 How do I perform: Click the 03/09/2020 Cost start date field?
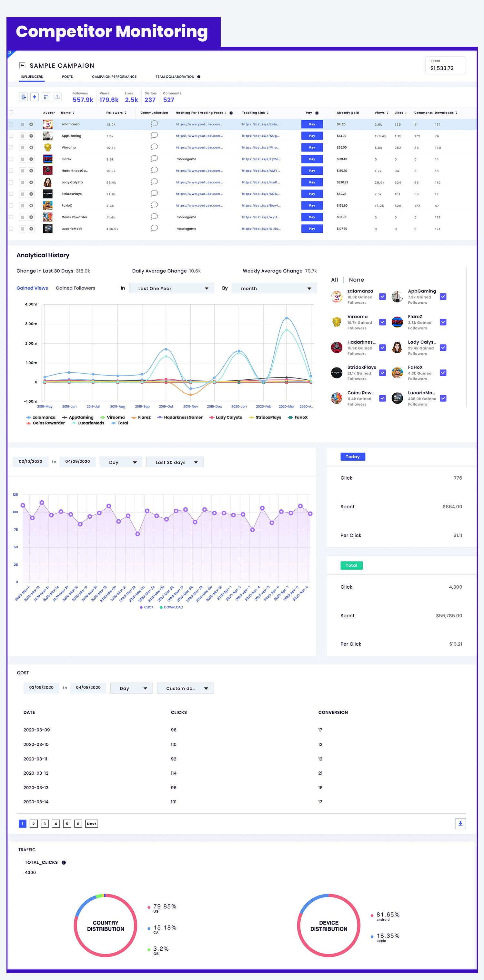(x=41, y=687)
